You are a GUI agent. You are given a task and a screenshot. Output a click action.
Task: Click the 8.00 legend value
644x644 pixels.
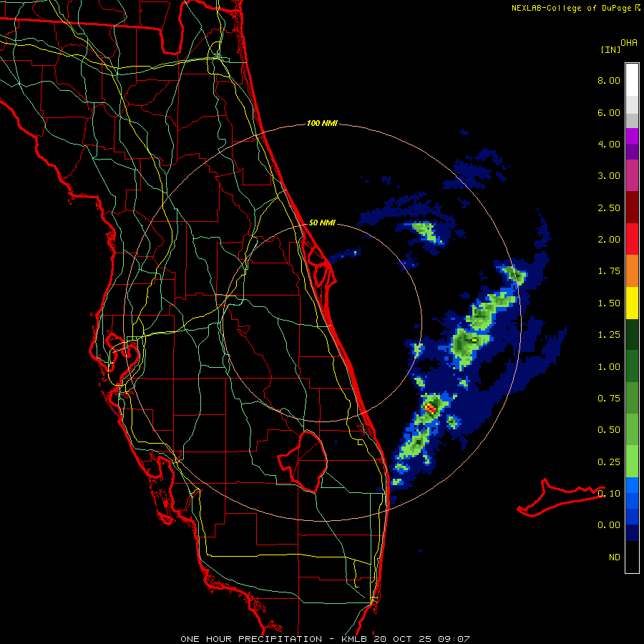(x=609, y=80)
